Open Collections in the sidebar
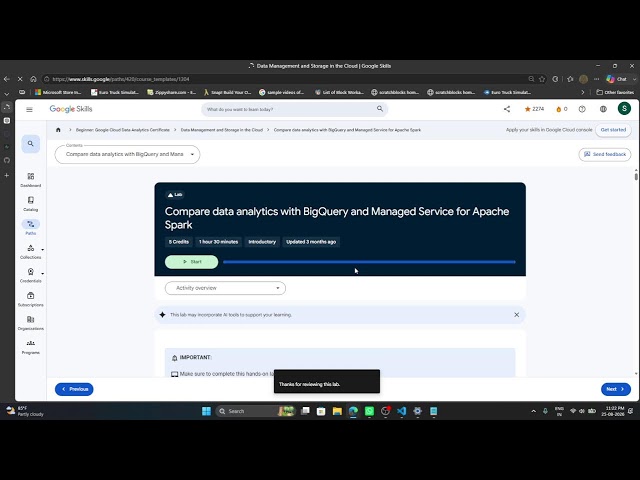 tap(31, 251)
